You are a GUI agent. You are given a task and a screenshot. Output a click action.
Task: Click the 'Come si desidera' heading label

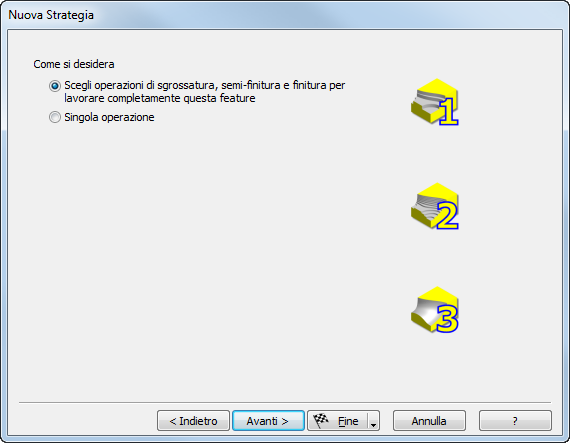click(74, 64)
